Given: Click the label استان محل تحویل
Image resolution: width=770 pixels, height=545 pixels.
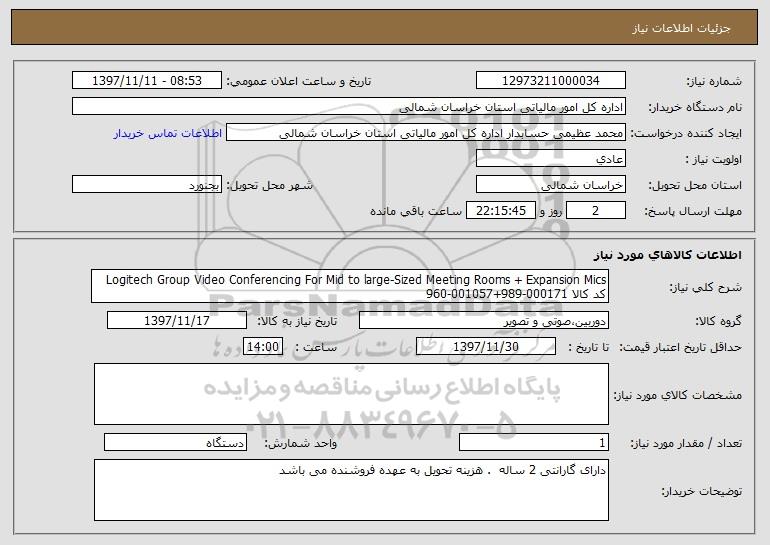Looking at the screenshot, I should pos(695,186).
